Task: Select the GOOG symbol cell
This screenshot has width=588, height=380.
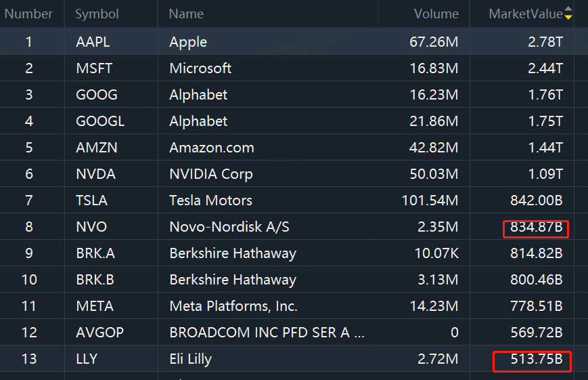Action: coord(97,95)
